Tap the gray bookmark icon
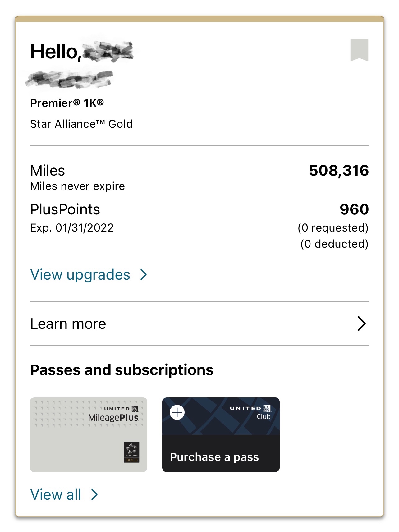 (x=359, y=50)
